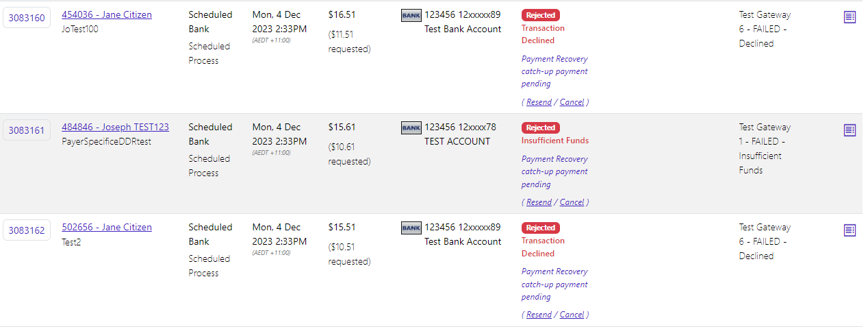Viewport: 868px width, 327px height.
Task: Open details icon for transaction 3083161
Action: (850, 130)
